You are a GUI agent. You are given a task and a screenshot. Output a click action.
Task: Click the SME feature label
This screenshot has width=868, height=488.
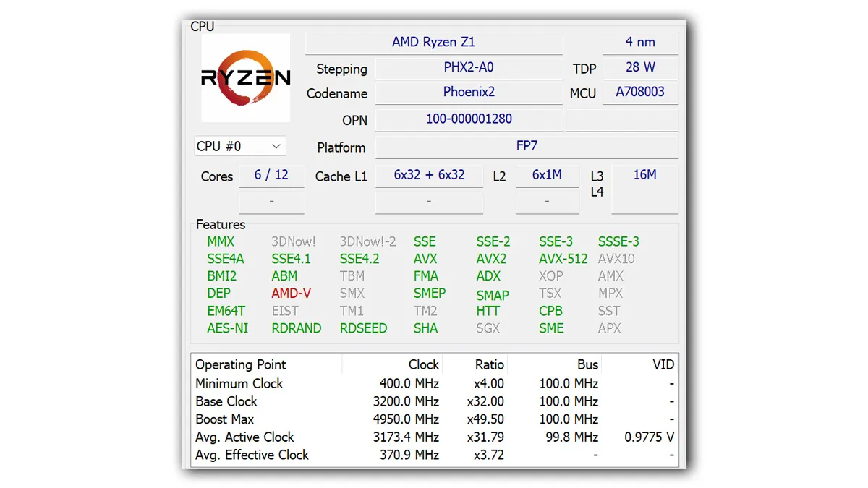(x=551, y=328)
